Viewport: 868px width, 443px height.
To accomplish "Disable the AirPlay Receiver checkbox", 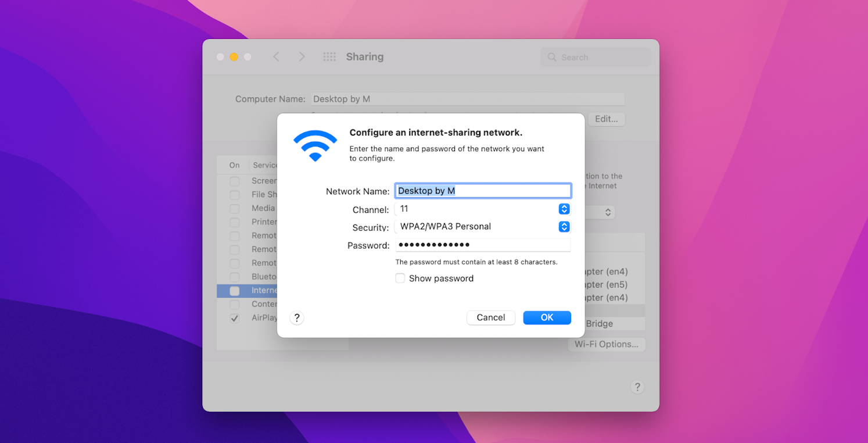I will click(x=234, y=318).
